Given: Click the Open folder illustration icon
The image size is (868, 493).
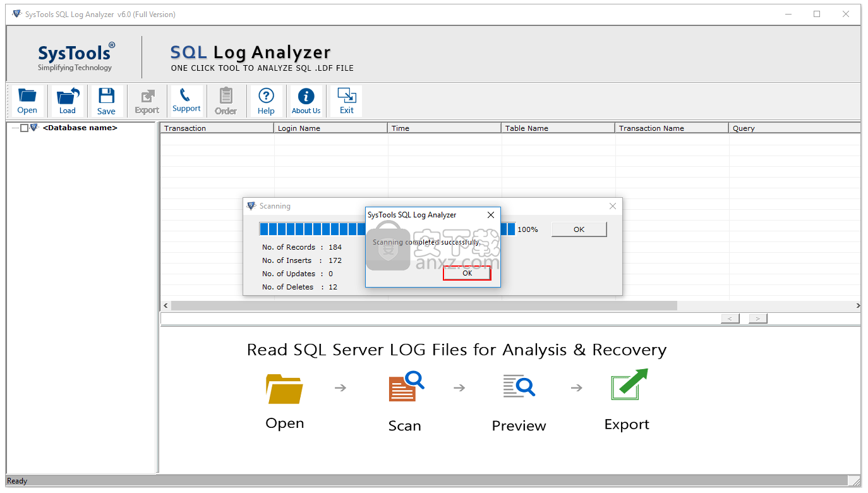Looking at the screenshot, I should (284, 388).
